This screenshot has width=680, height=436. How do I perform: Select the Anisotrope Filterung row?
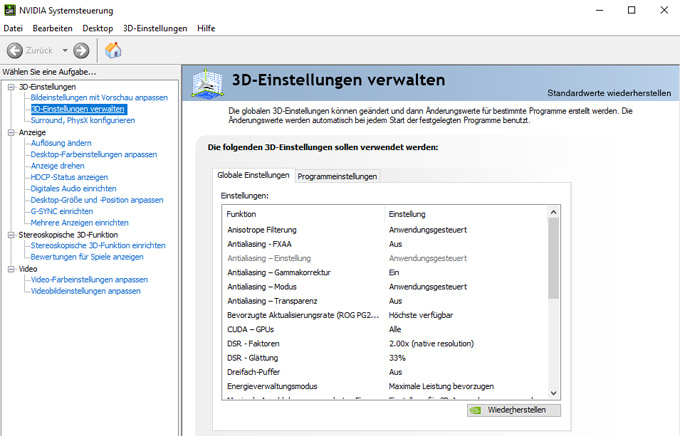385,230
